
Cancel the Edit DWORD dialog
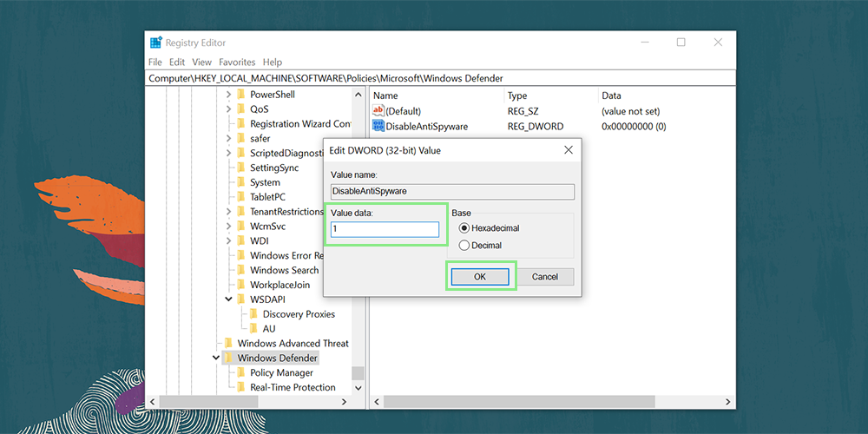click(x=545, y=277)
